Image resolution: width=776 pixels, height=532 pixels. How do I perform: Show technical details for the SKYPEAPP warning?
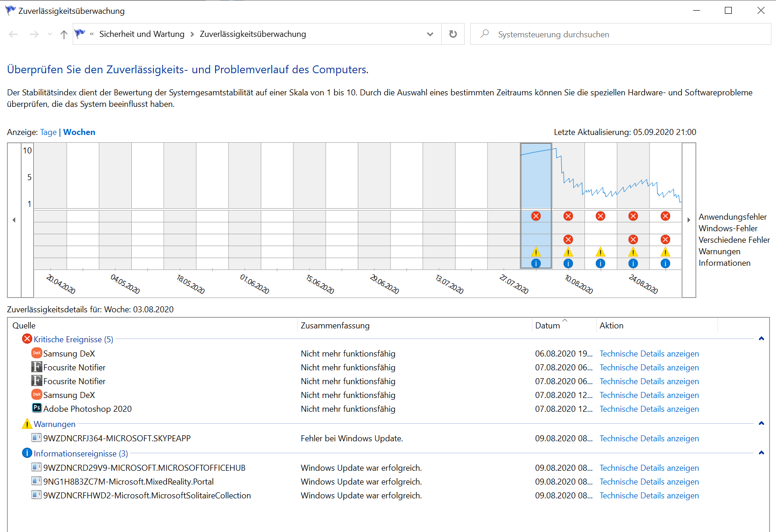(x=649, y=438)
